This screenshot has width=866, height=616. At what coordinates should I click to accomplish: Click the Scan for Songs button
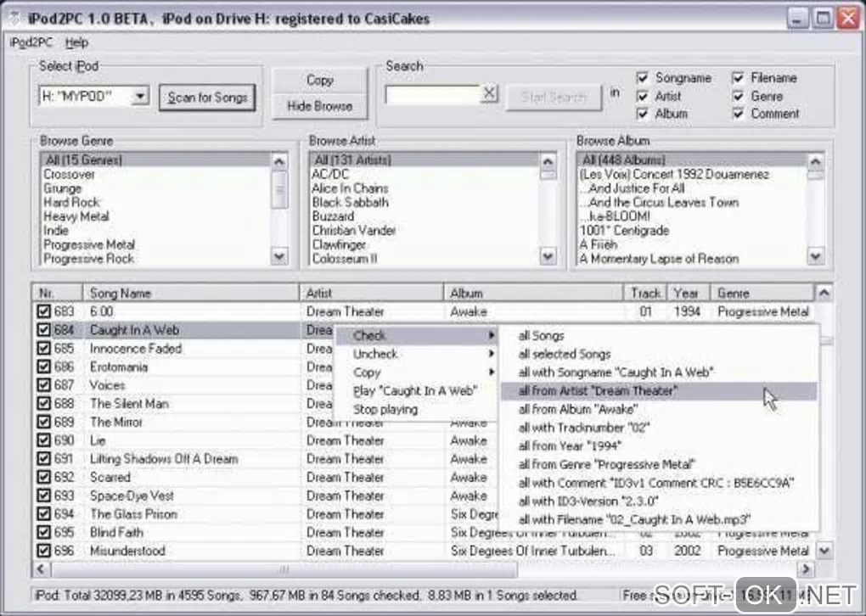tap(207, 98)
